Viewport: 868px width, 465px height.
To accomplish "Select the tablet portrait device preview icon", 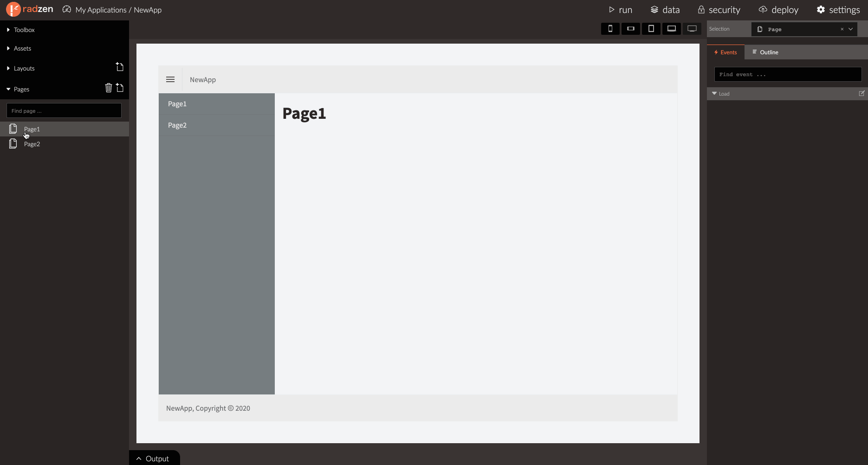I will pyautogui.click(x=651, y=29).
